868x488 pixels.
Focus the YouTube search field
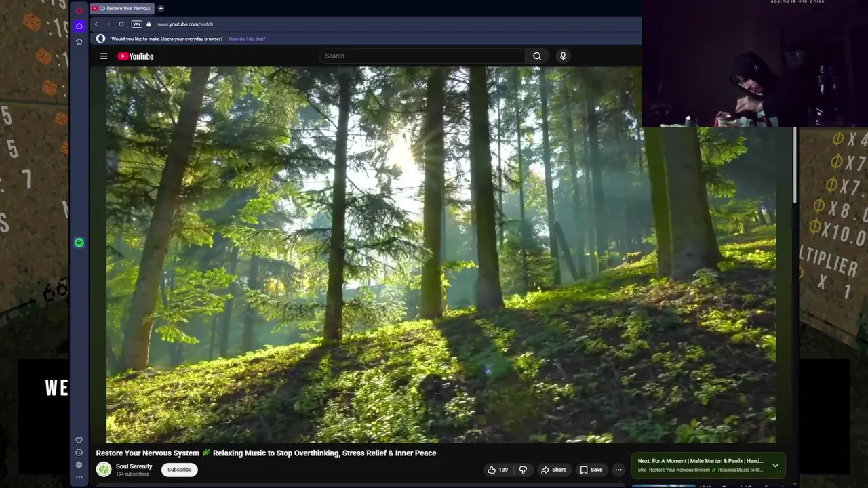(422, 56)
